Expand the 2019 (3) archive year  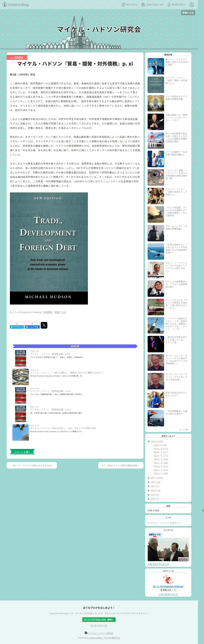click(149, 495)
